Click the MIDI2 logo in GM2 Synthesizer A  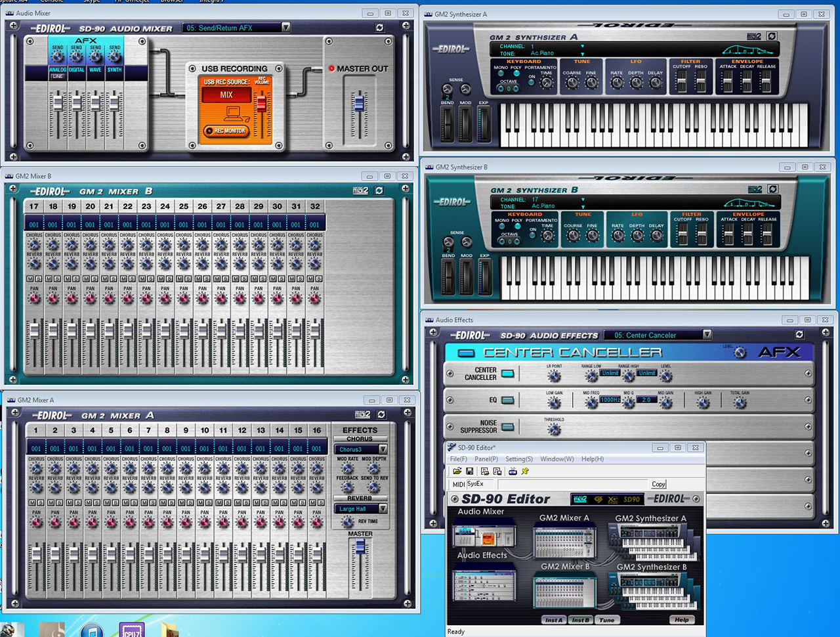tap(754, 37)
